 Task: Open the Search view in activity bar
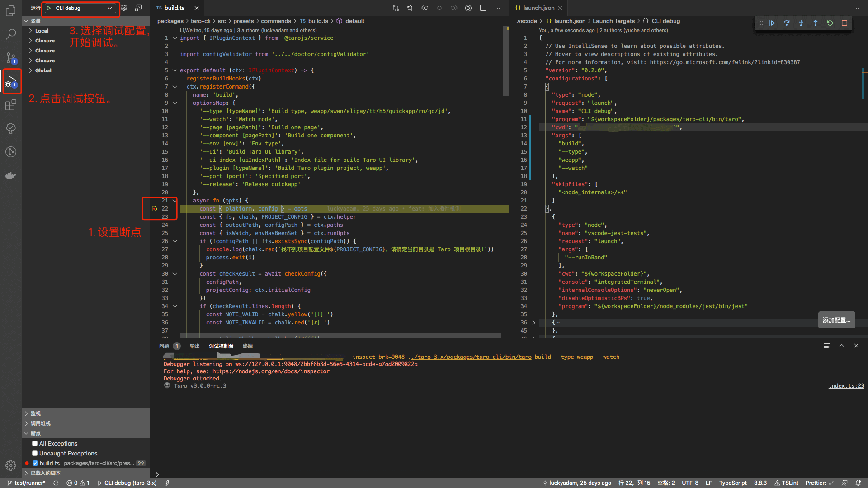[11, 34]
